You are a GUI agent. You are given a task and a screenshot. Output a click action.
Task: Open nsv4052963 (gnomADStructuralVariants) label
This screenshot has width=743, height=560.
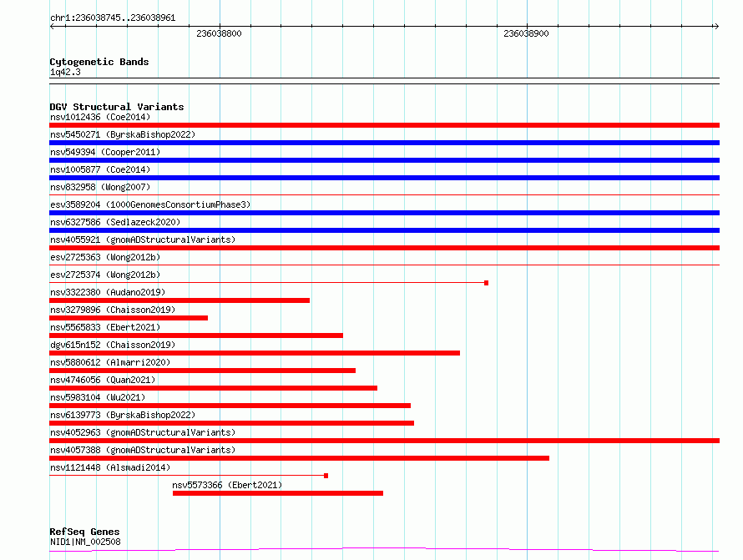click(143, 432)
